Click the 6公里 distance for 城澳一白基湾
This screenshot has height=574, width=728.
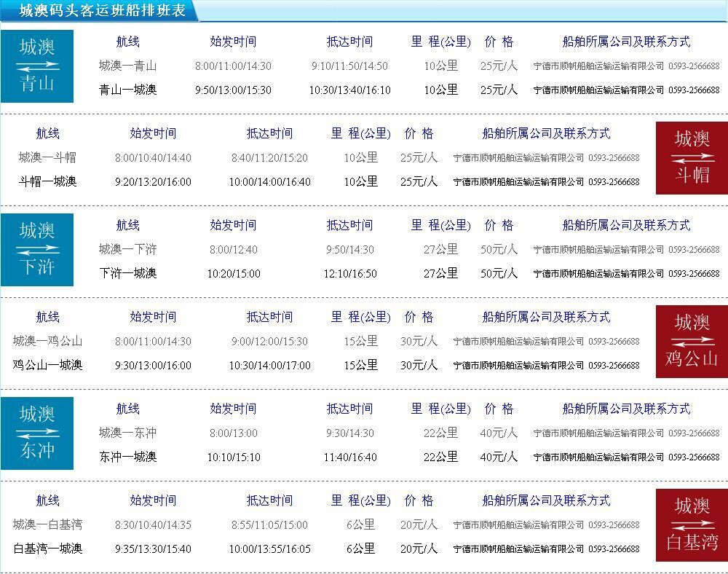tap(361, 524)
